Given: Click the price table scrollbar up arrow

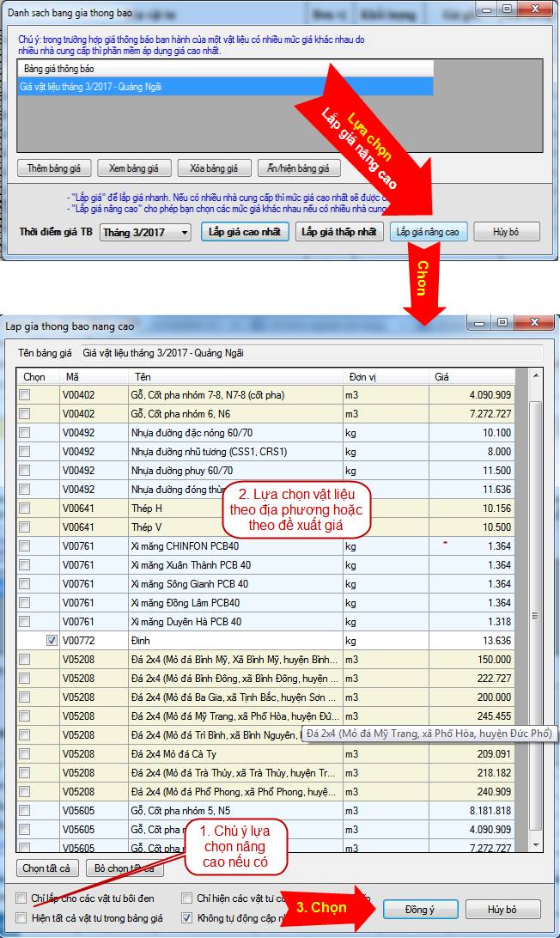Looking at the screenshot, I should pyautogui.click(x=537, y=376).
